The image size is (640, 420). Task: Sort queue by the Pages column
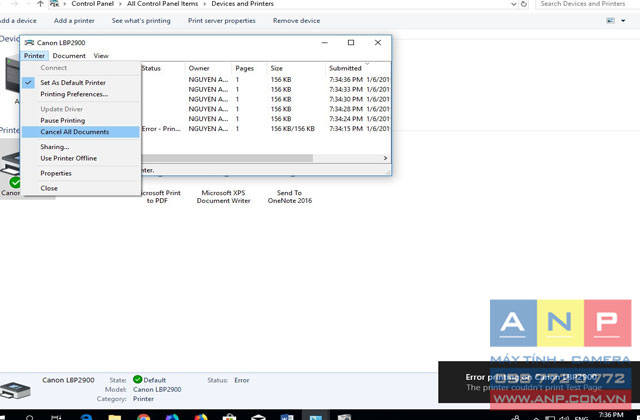[249, 68]
